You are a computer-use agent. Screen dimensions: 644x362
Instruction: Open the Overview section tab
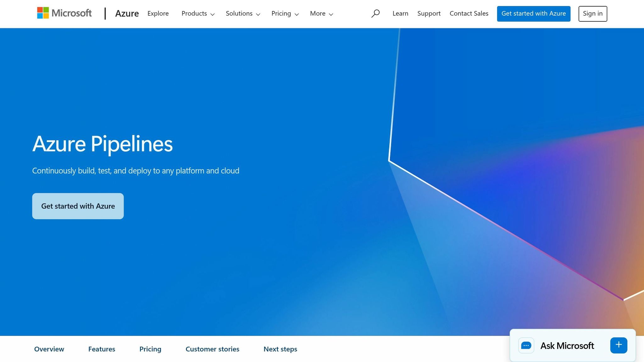click(x=49, y=349)
